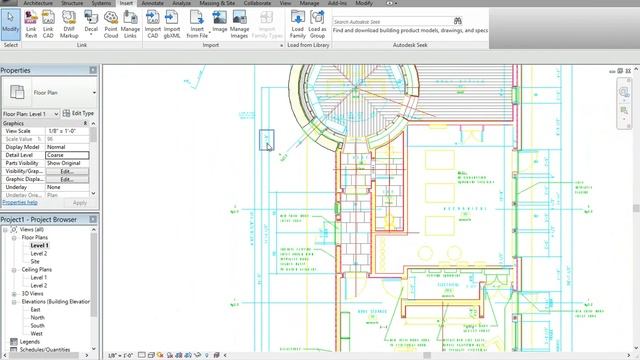Click Insert from File icon
The height and width of the screenshot is (360, 640).
pos(197,18)
